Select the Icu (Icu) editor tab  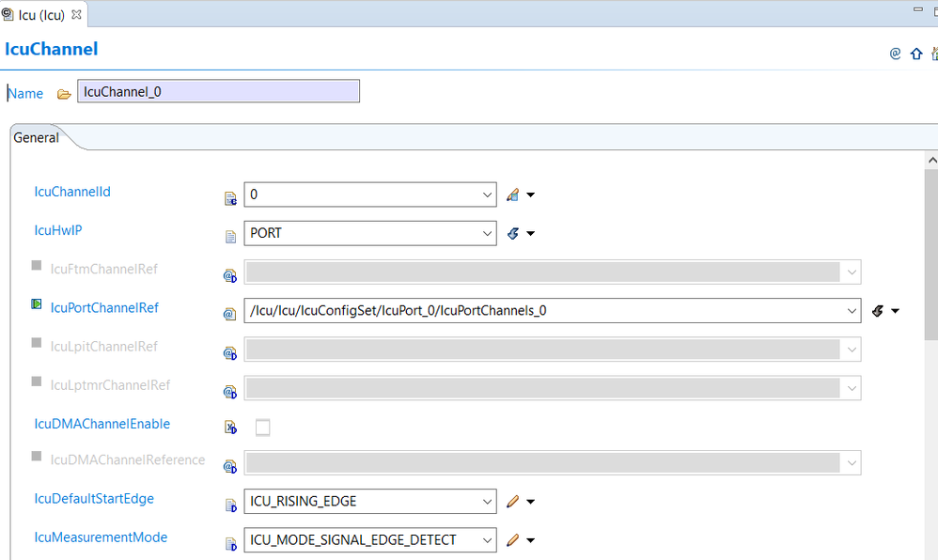click(x=41, y=15)
